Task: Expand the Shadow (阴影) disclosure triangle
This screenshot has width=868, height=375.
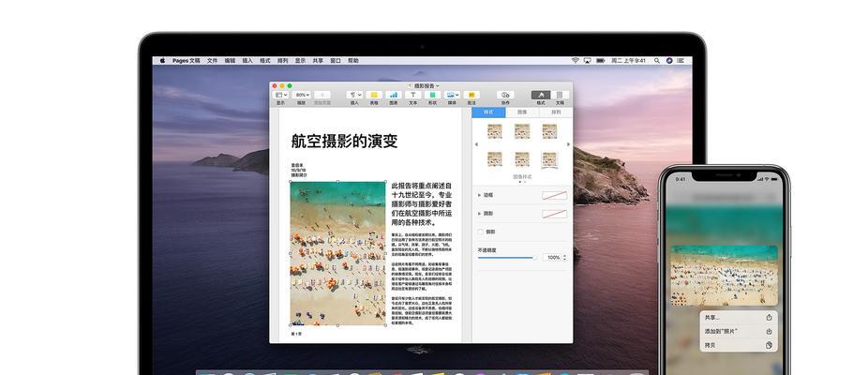Action: 479,213
